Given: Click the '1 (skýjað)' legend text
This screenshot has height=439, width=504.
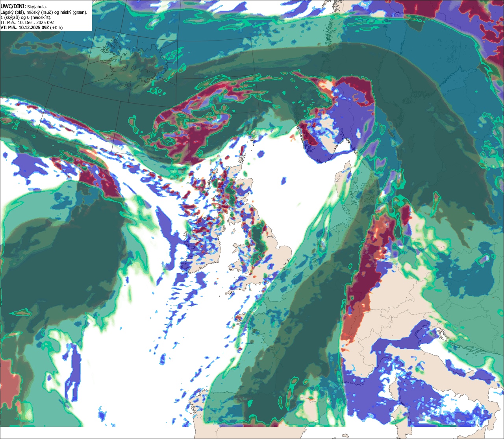Looking at the screenshot, I should [x=10, y=18].
